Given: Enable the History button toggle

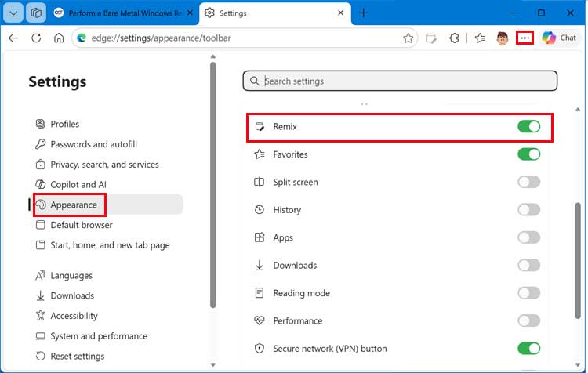Looking at the screenshot, I should (528, 209).
